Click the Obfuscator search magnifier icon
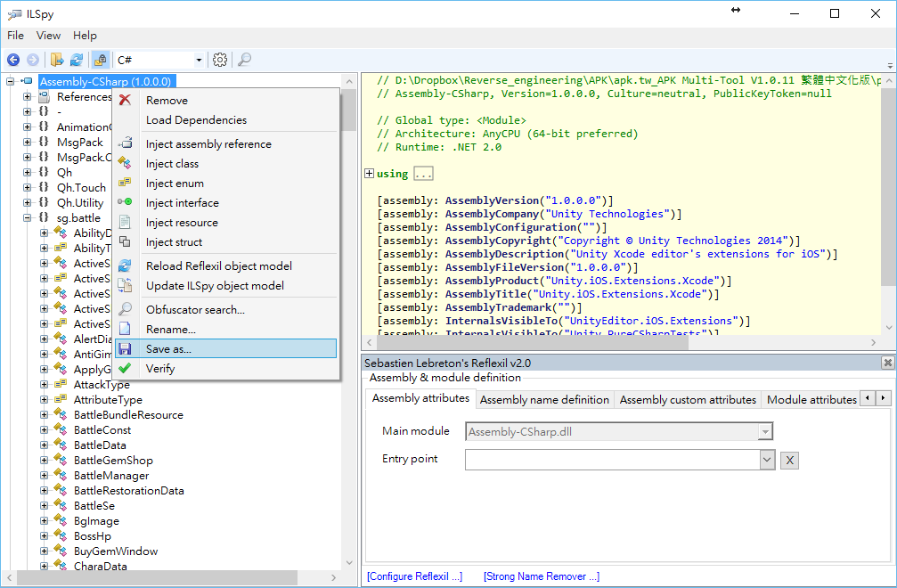897x588 pixels. click(x=125, y=309)
